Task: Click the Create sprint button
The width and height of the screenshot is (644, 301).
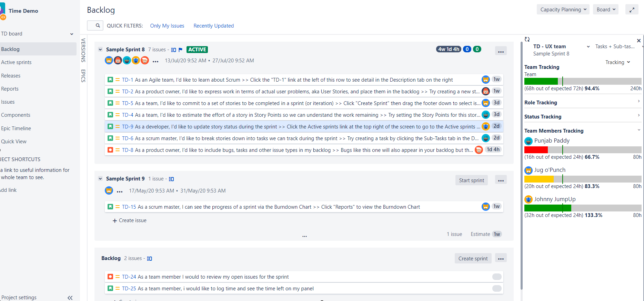Action: pos(473,259)
